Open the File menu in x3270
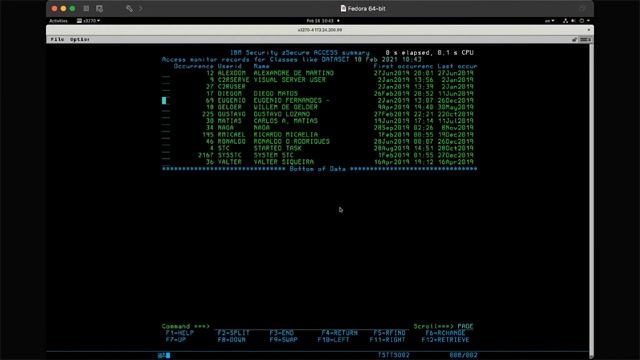 [x=57, y=40]
